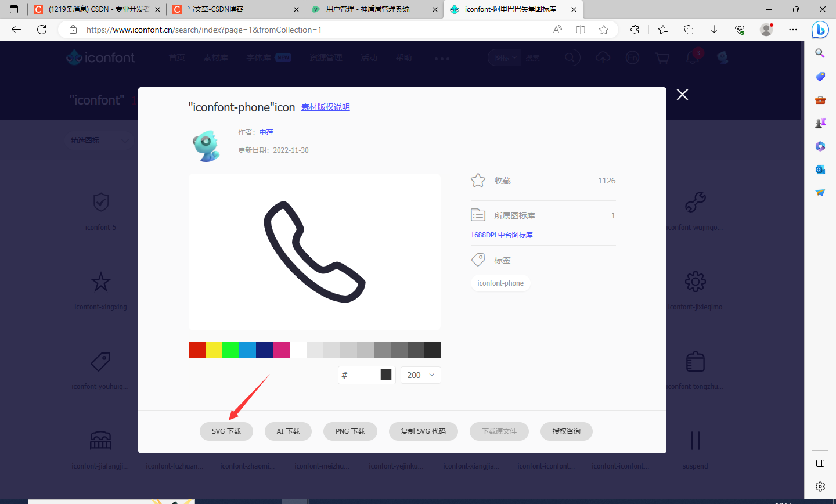Open the sidebar games chess icon
This screenshot has height=504, width=836.
pos(820,123)
